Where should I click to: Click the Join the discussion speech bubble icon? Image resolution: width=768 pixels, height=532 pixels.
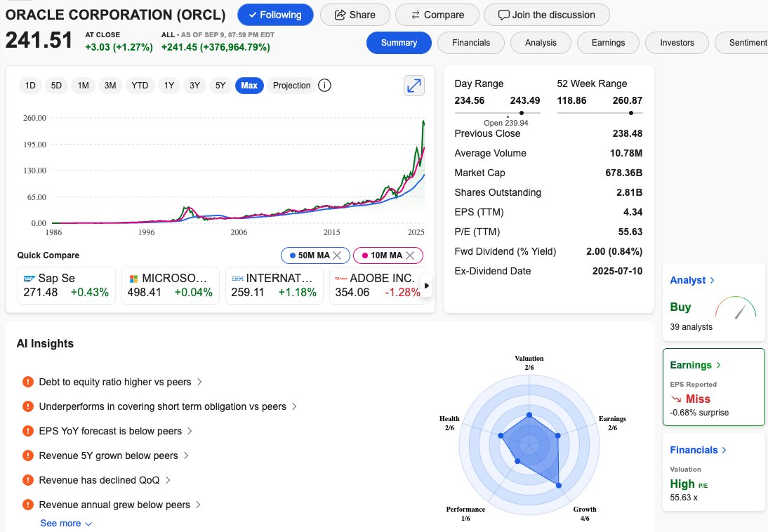coord(504,14)
